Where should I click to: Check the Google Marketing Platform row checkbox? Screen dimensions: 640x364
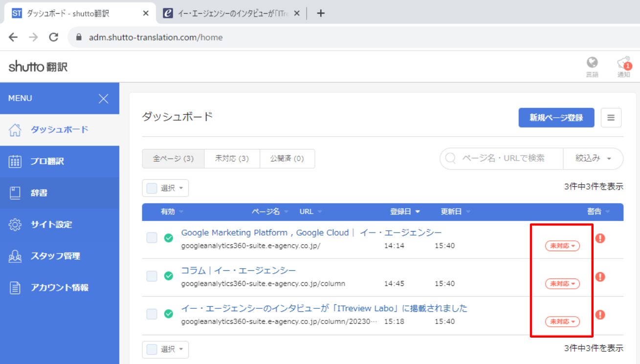(152, 238)
